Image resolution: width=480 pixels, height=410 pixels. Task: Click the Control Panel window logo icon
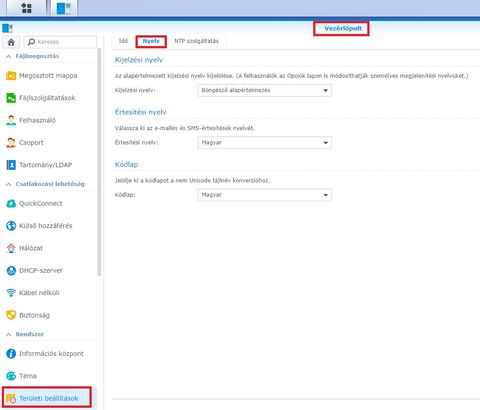[x=7, y=28]
